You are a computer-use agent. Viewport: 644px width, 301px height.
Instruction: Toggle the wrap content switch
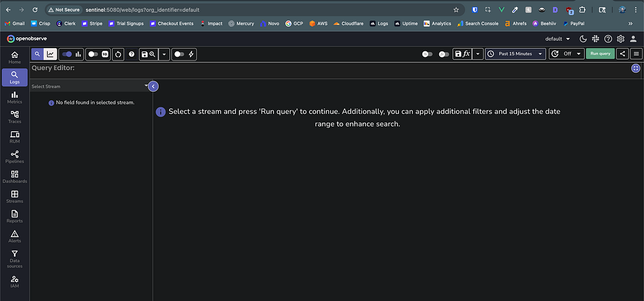[x=428, y=54]
